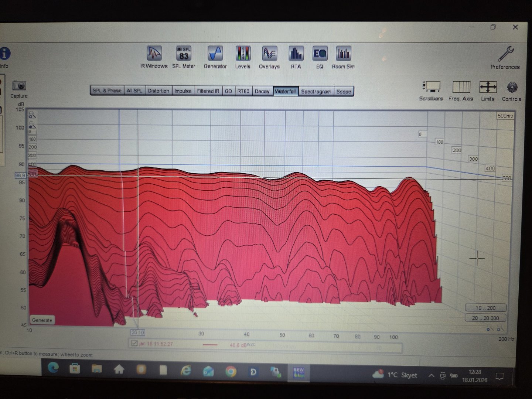Open the IR Windows tool

point(154,57)
